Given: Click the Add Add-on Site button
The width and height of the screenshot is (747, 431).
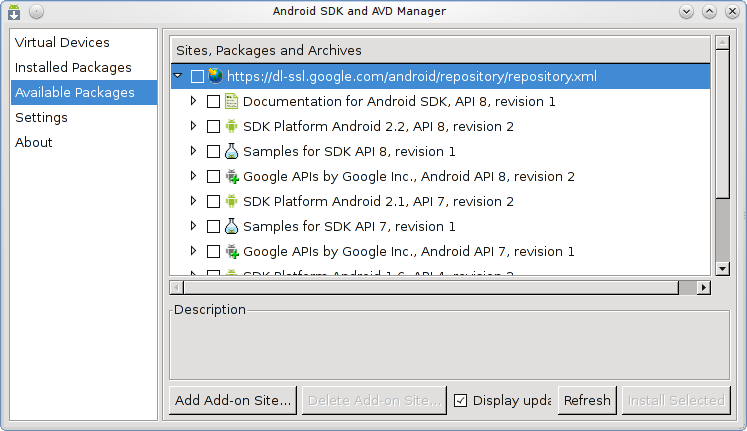Looking at the screenshot, I should tap(233, 400).
